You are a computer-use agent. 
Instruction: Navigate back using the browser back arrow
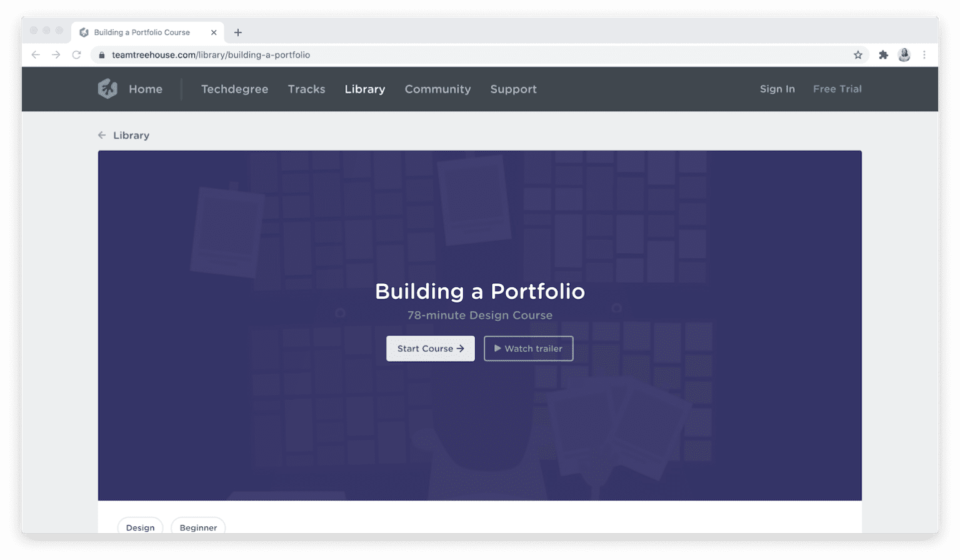(36, 55)
